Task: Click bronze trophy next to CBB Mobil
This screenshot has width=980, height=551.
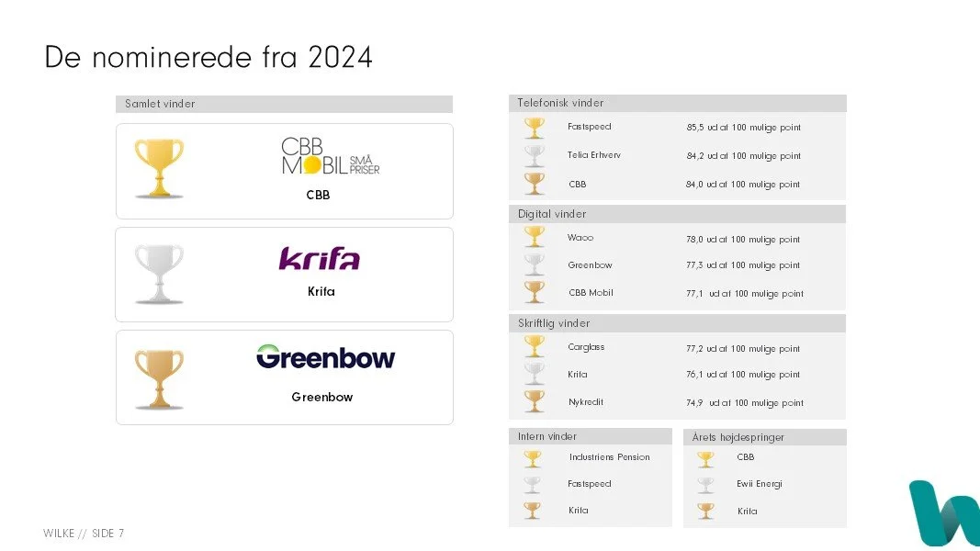Action: click(x=535, y=292)
